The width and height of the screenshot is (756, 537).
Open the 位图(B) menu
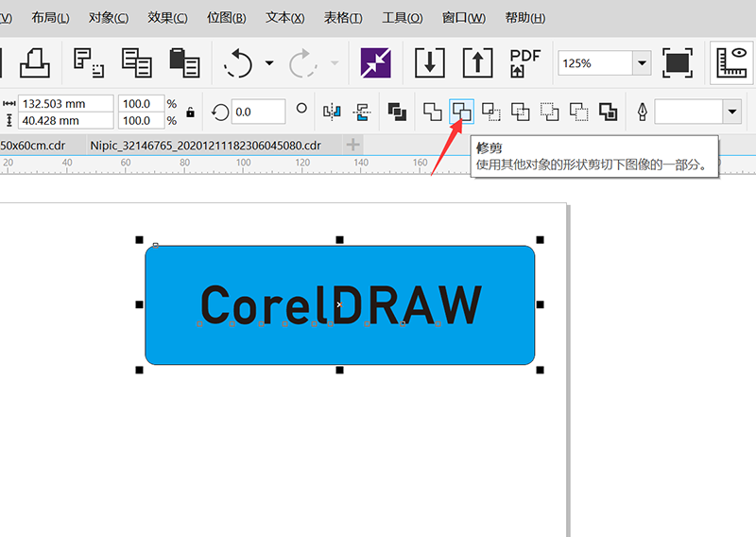point(226,18)
